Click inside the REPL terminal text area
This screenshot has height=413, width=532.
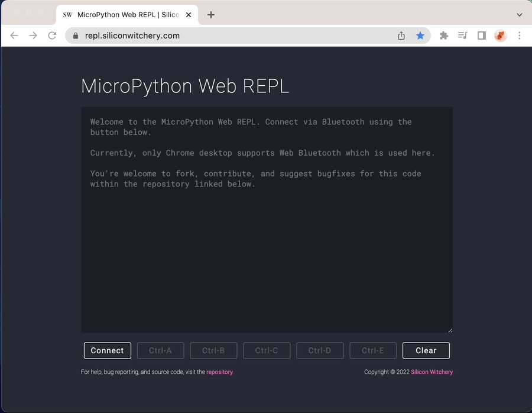(267, 220)
